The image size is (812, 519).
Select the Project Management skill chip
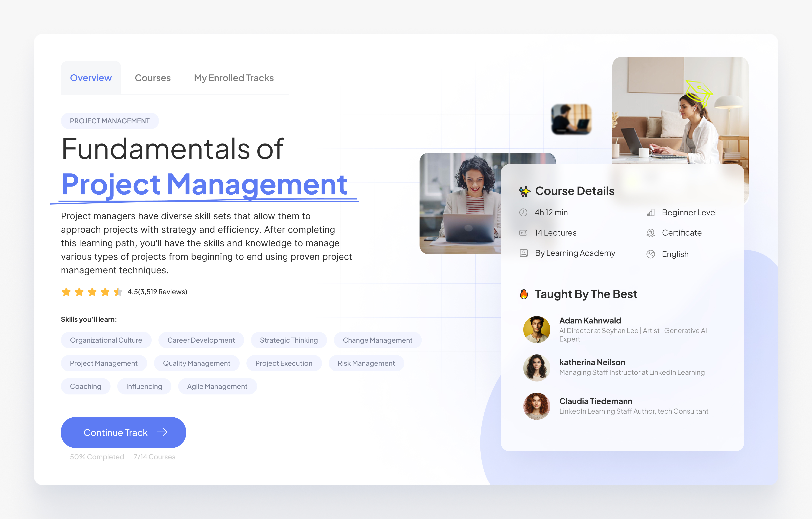(x=104, y=363)
